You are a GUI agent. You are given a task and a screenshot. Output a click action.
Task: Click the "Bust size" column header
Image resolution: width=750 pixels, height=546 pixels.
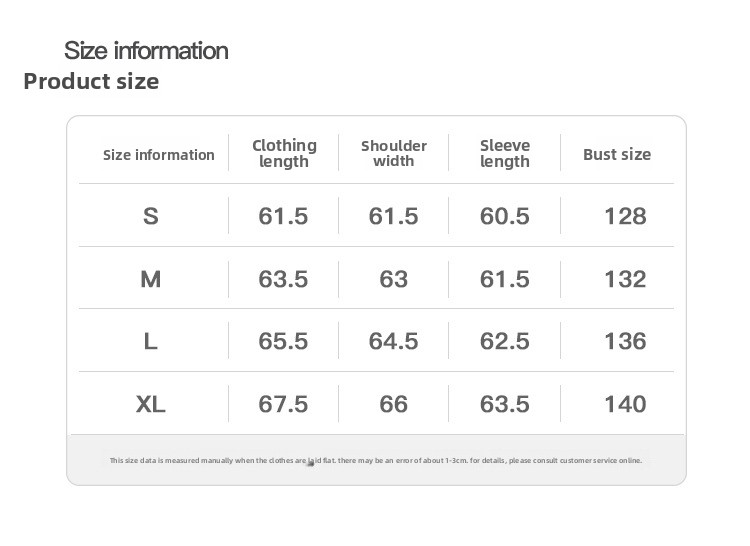click(617, 154)
